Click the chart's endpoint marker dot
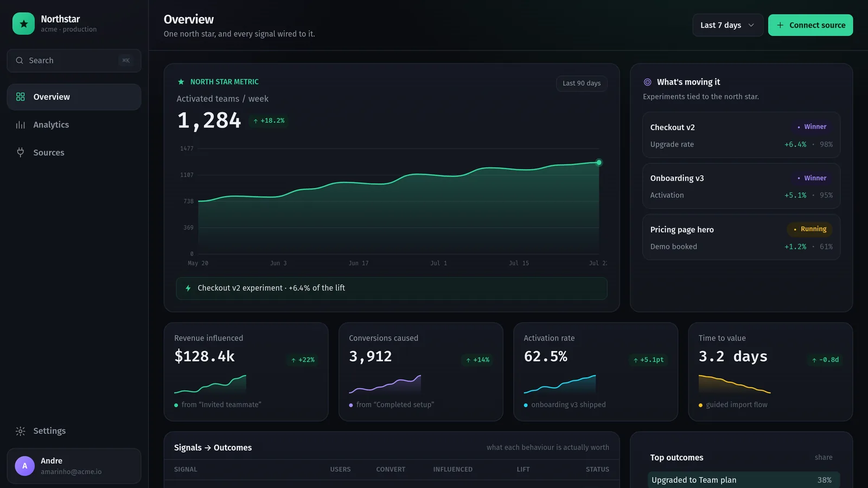Viewport: 868px width, 488px height. (599, 163)
